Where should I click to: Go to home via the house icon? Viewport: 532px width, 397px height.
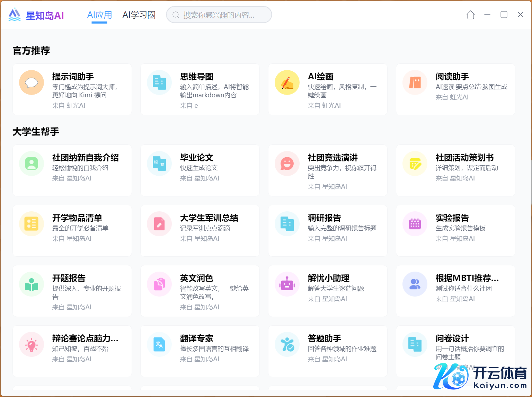click(470, 15)
